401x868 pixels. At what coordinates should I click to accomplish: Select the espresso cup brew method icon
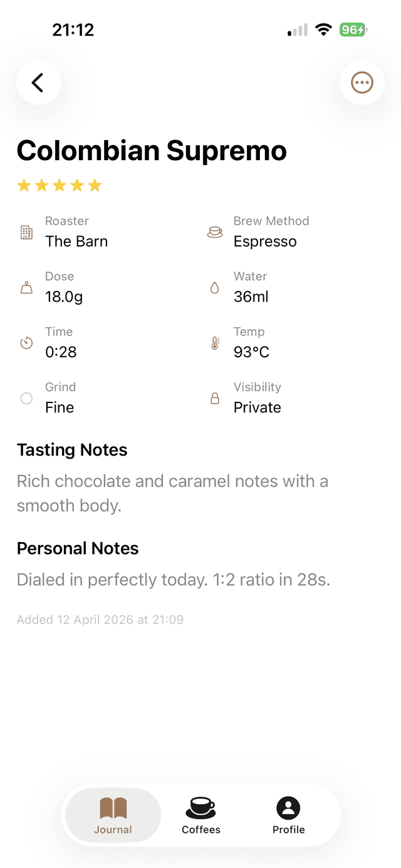pyautogui.click(x=214, y=232)
